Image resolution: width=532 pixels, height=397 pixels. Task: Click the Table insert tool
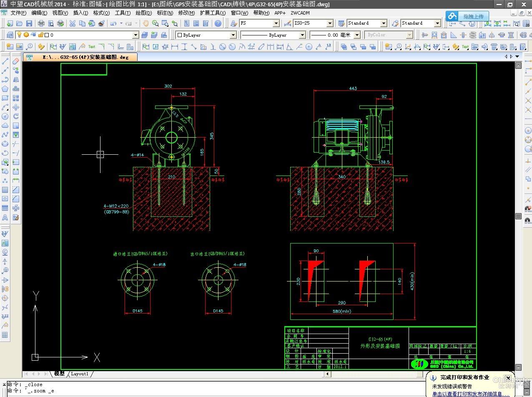tap(5, 208)
